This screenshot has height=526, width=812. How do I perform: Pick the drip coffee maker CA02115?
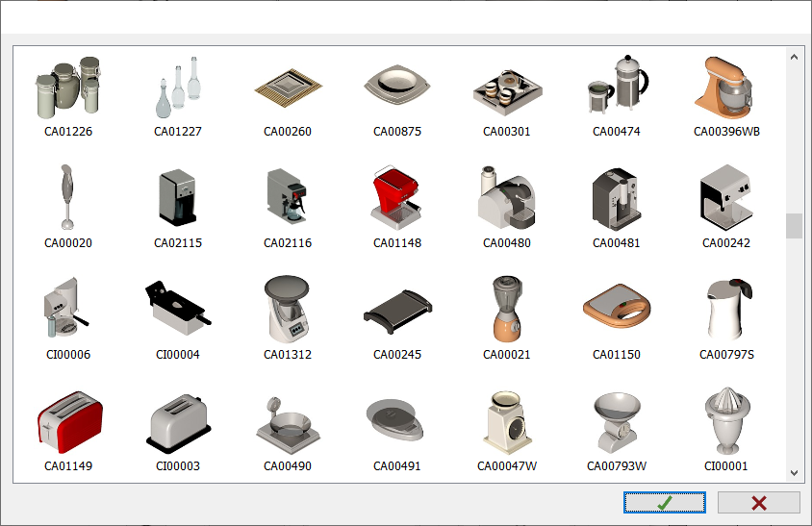point(177,197)
